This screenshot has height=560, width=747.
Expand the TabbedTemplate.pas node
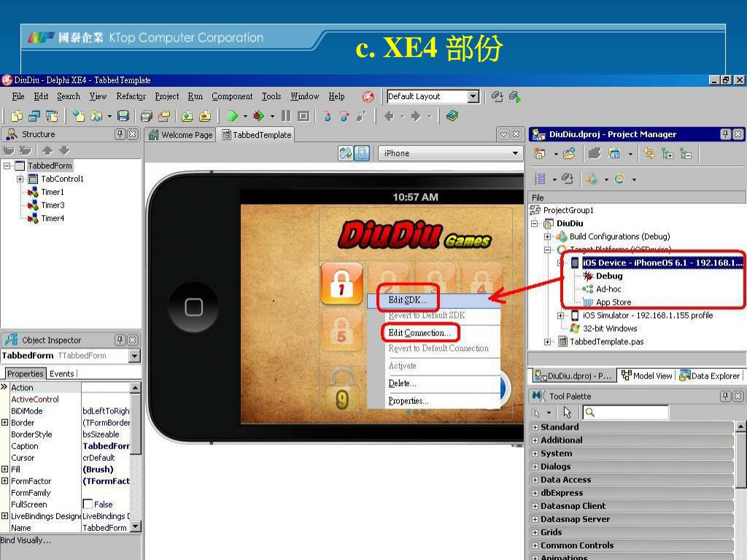coord(547,342)
